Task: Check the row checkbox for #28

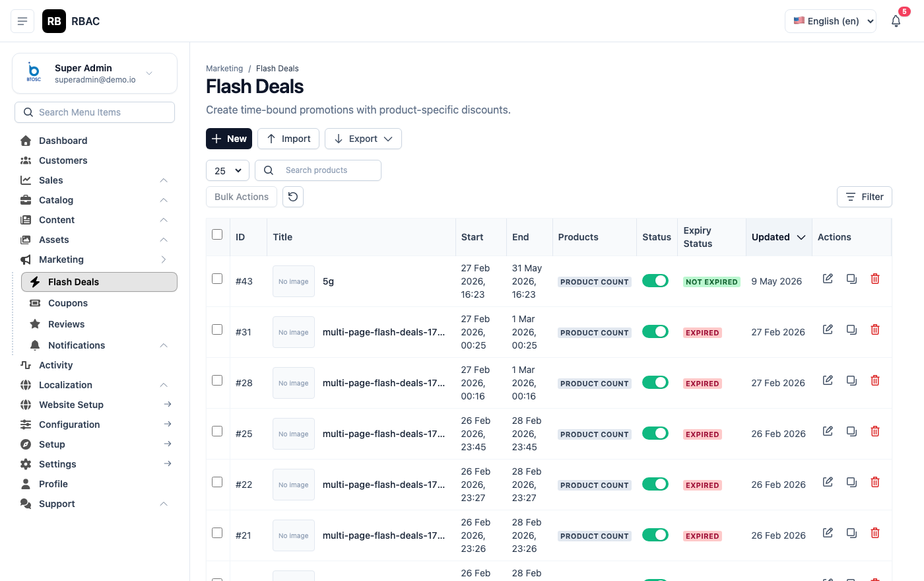Action: (217, 380)
